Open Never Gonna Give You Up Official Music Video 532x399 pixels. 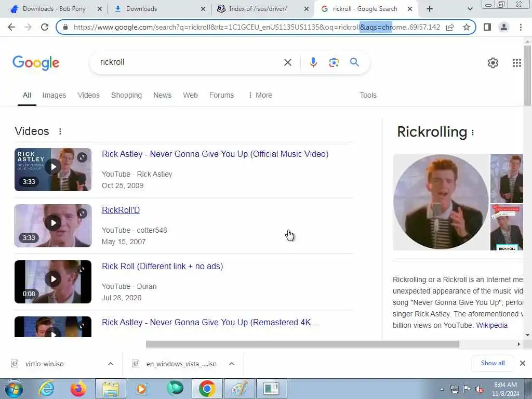point(215,154)
